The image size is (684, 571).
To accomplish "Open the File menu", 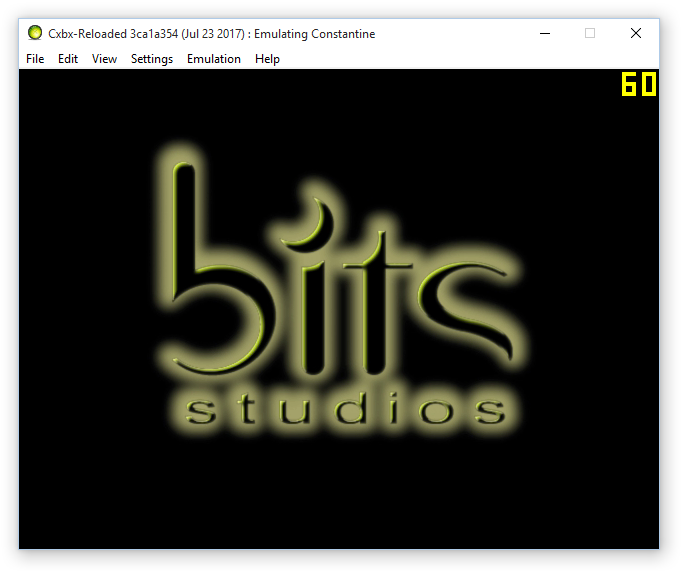I will click(35, 59).
